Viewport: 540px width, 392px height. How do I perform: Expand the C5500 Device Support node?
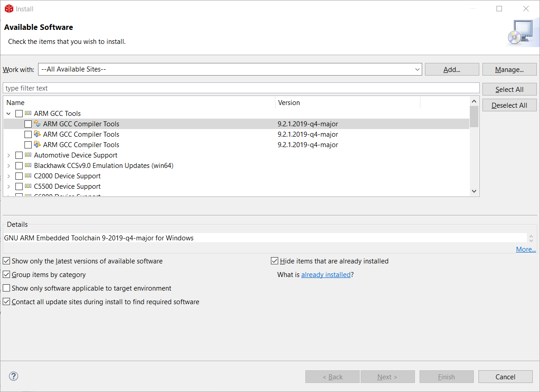[x=9, y=186]
